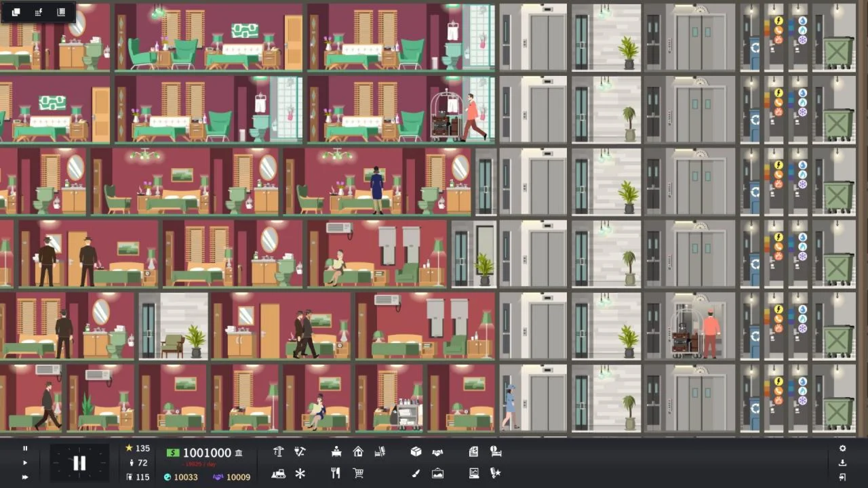Open the room information bed icon

tap(496, 451)
